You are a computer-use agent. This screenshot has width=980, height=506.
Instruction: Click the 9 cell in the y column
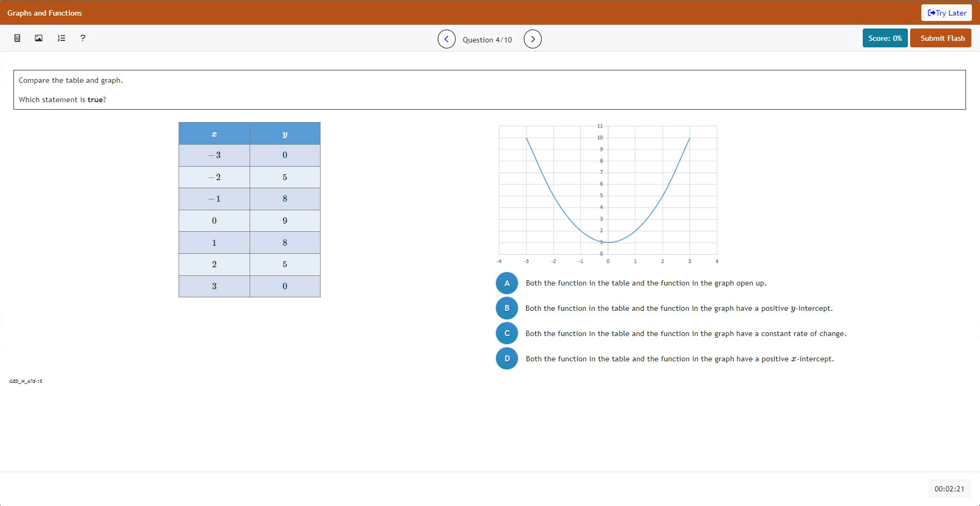coord(285,221)
